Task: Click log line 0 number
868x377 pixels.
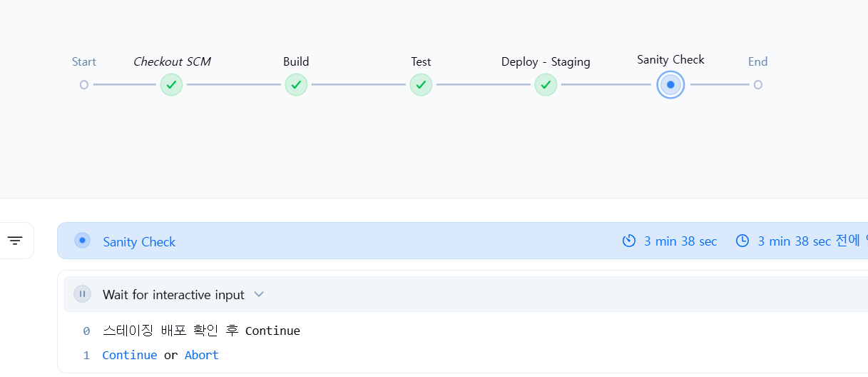Action: (x=86, y=331)
